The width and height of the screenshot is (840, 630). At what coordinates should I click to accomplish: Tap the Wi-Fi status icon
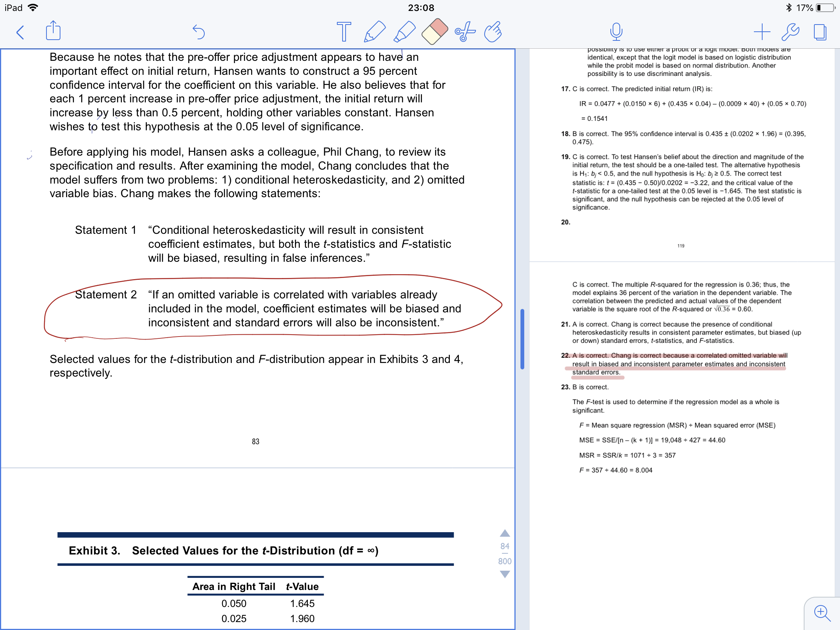tap(33, 8)
